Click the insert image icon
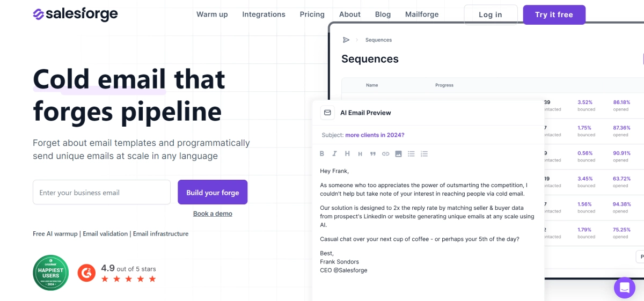This screenshot has width=644, height=301. pyautogui.click(x=398, y=153)
